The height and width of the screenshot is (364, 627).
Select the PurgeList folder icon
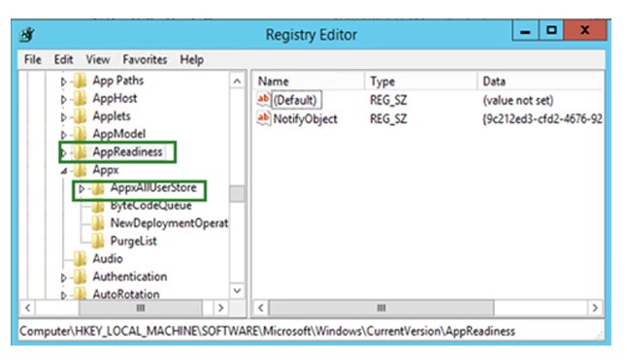click(98, 241)
